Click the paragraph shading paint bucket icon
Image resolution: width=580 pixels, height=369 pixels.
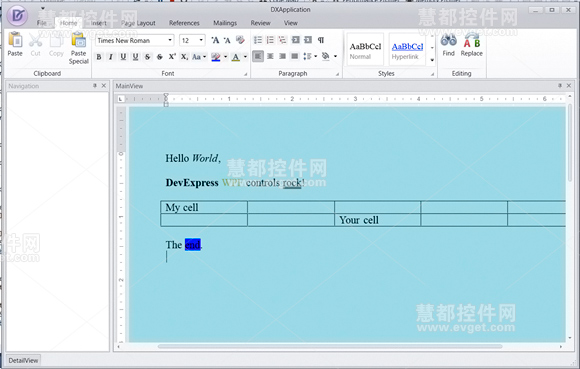[326, 57]
